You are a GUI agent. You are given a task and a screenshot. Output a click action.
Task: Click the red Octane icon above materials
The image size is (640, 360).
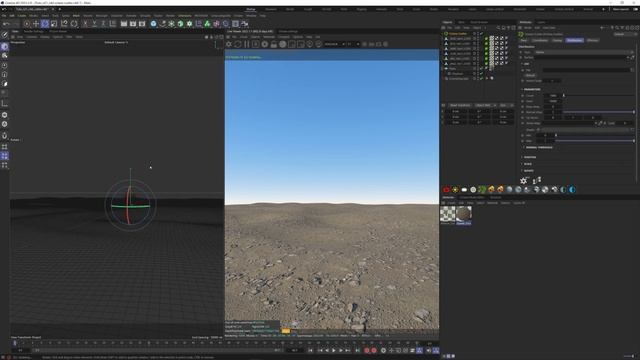coord(446,189)
